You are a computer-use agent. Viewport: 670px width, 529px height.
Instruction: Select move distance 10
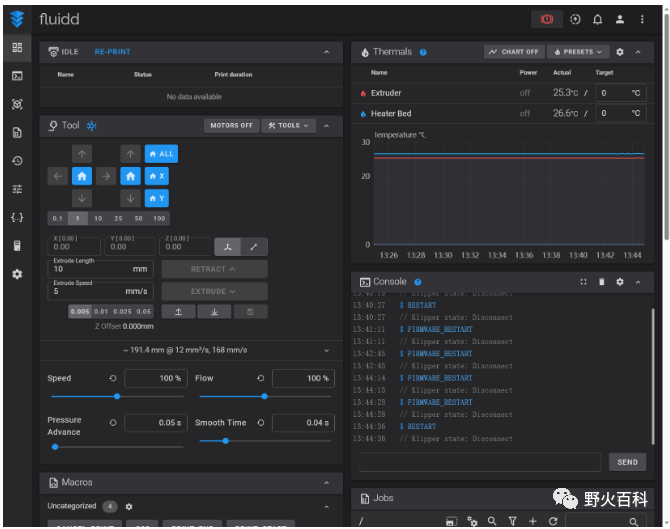pyautogui.click(x=98, y=218)
